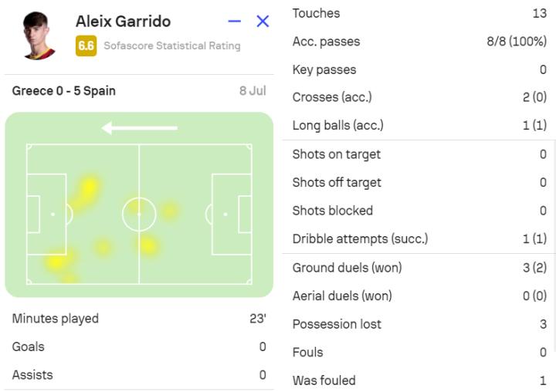The image size is (556, 392).
Task: Click the heatmap center circle
Action: pyautogui.click(x=139, y=214)
